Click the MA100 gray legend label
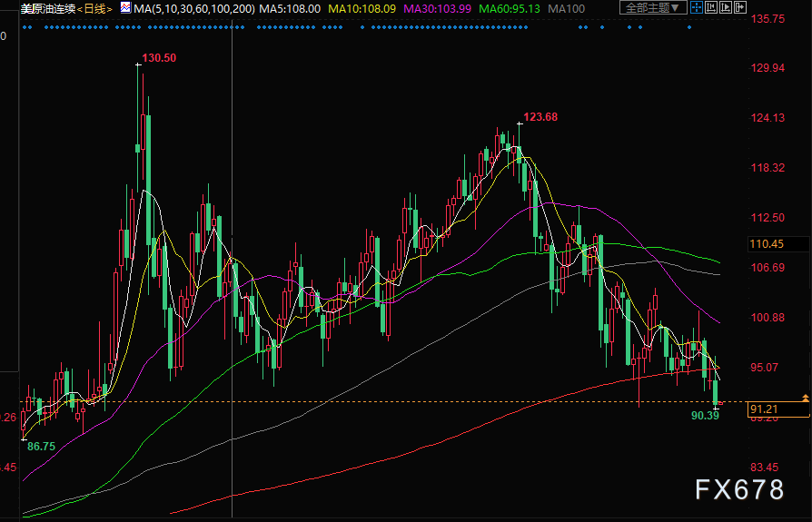The height and width of the screenshot is (522, 812). [x=567, y=9]
